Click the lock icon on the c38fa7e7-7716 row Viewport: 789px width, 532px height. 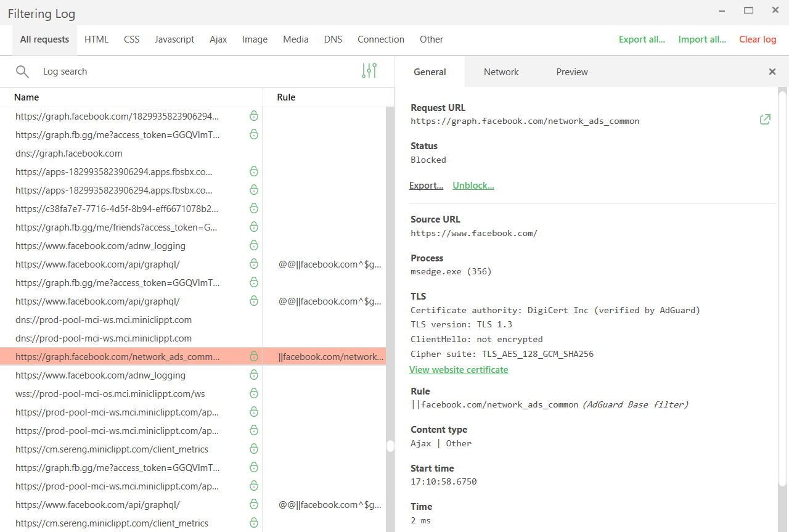pyautogui.click(x=253, y=208)
